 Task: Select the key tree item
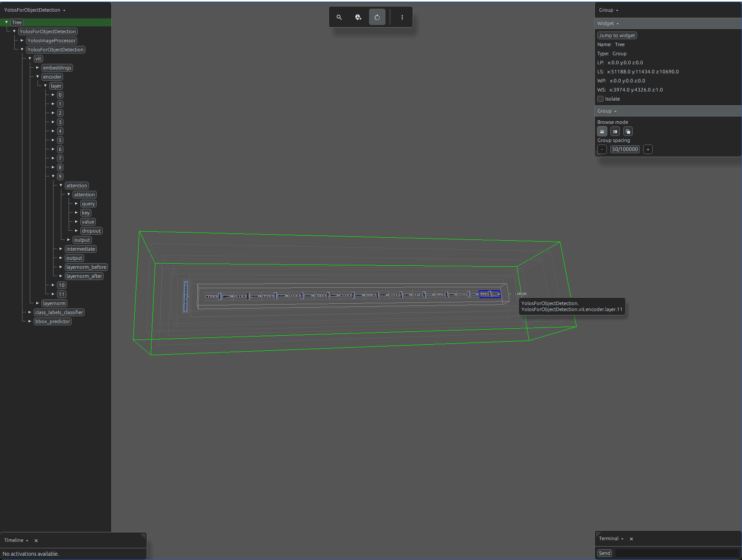86,213
